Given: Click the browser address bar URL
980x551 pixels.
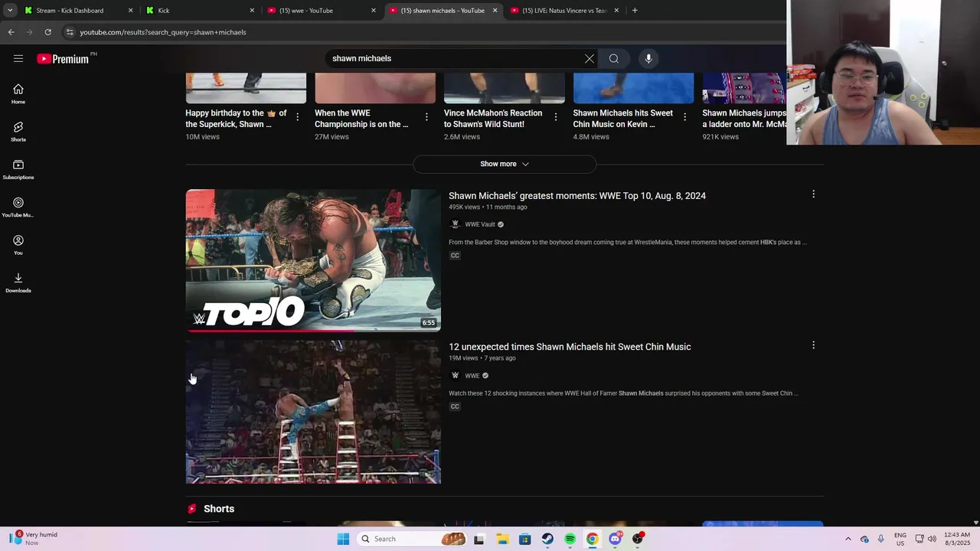Looking at the screenshot, I should [163, 32].
